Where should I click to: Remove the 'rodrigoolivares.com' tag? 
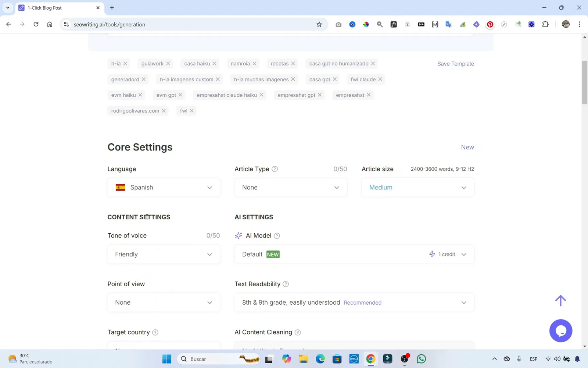pos(164,110)
